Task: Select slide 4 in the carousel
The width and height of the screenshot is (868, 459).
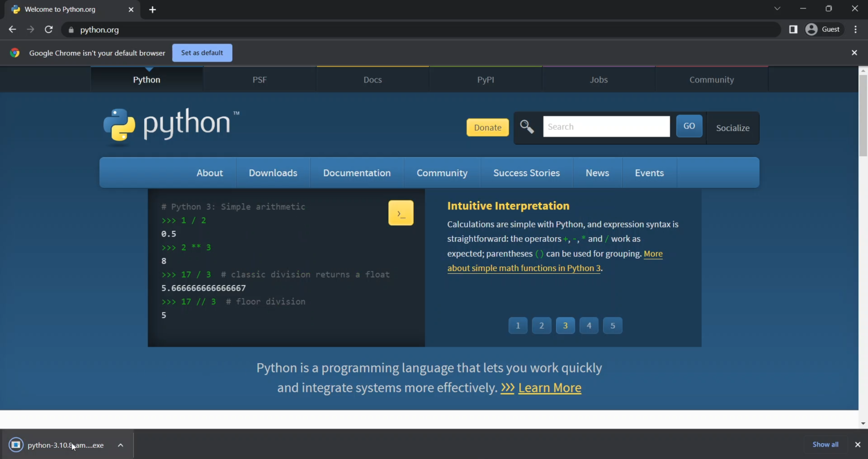Action: [589, 326]
